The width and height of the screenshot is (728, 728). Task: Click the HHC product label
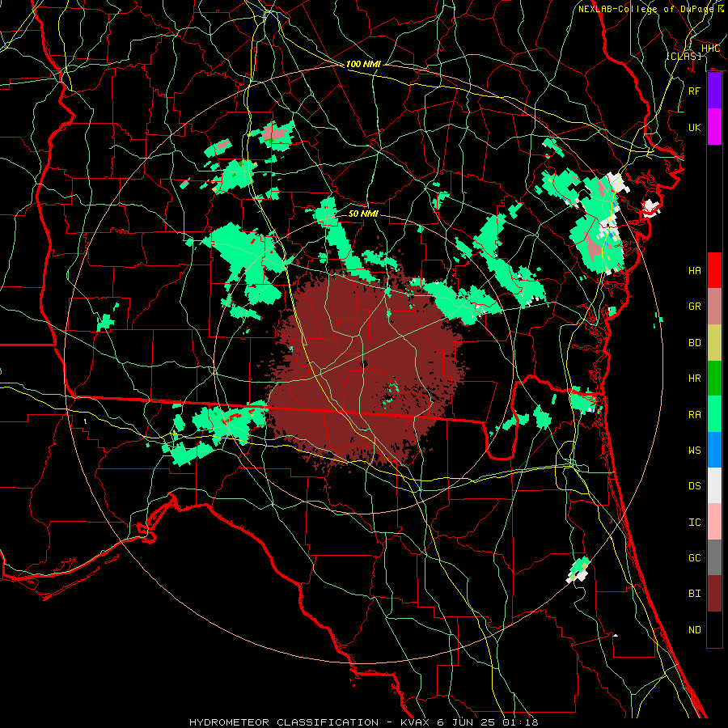pos(710,49)
